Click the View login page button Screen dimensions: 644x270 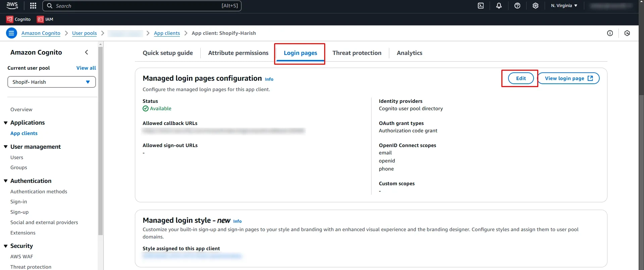pyautogui.click(x=568, y=78)
